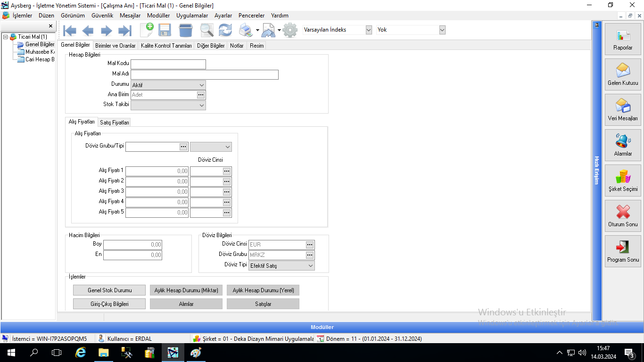Click the delete trash bin icon

(186, 31)
